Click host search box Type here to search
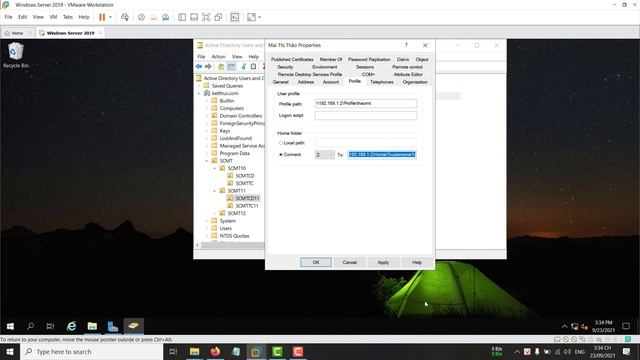Image resolution: width=640 pixels, height=360 pixels. point(92,351)
